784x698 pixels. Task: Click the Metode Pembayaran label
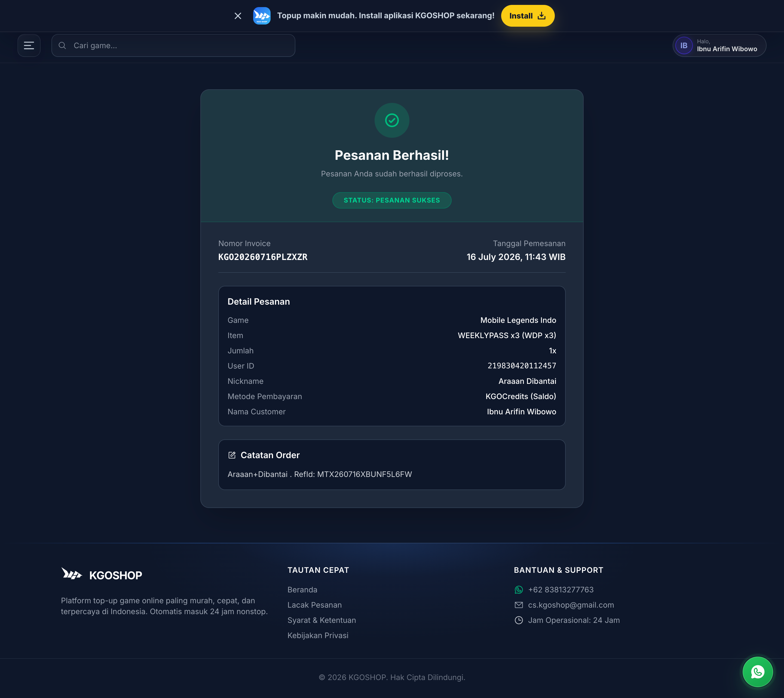[x=265, y=397]
